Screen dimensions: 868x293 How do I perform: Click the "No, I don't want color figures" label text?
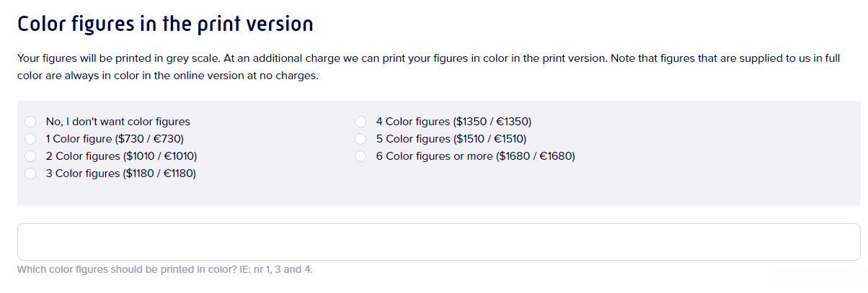coord(118,122)
